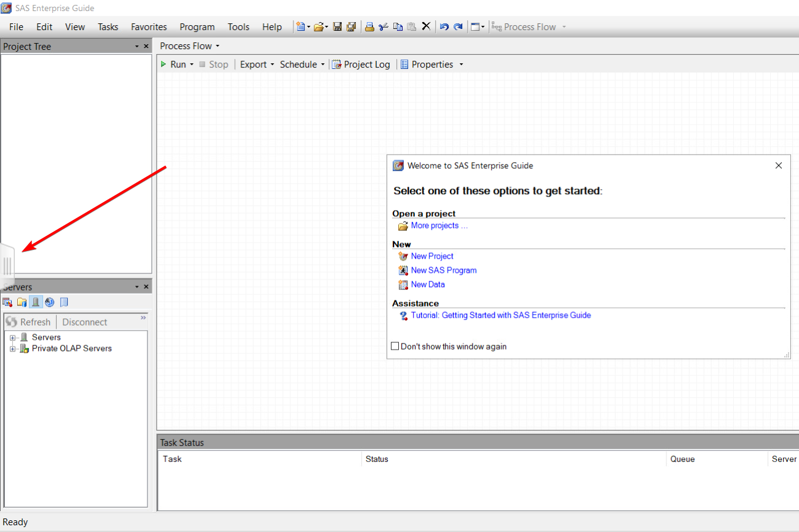Click the Properties icon in the Process Flow bar
The width and height of the screenshot is (799, 532).
point(404,65)
